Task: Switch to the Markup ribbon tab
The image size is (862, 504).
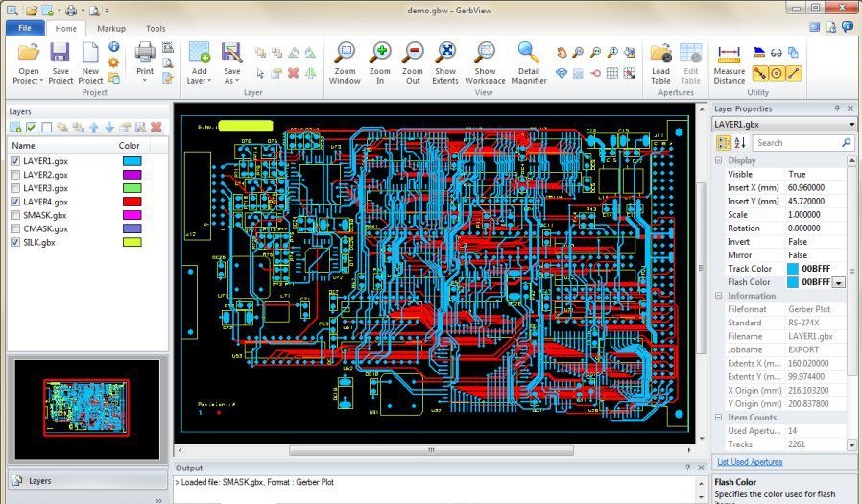Action: click(111, 29)
